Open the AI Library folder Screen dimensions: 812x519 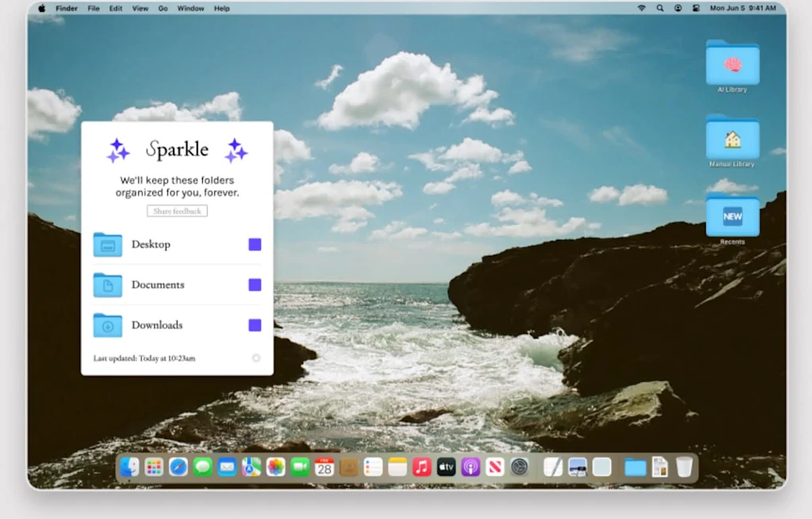point(732,64)
